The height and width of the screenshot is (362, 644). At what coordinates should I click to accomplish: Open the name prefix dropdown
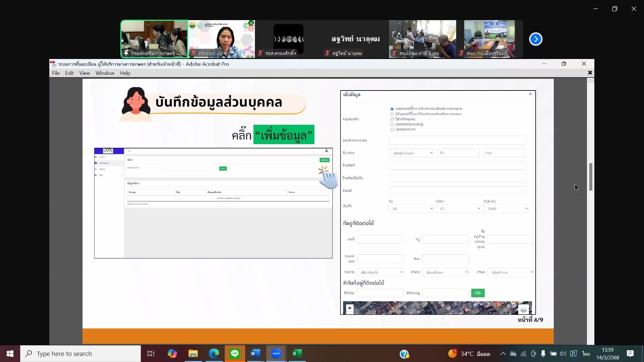(x=411, y=153)
